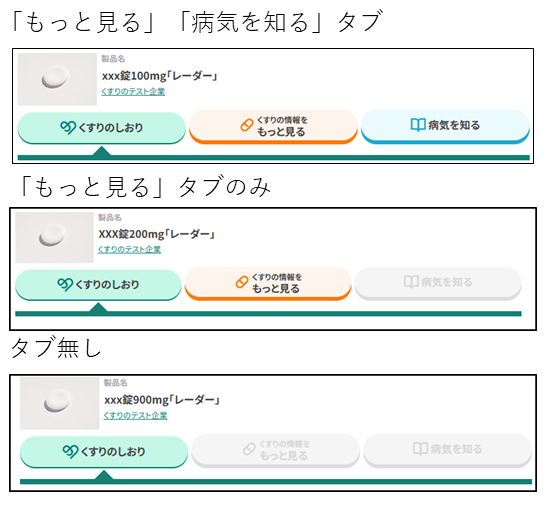Viewport: 557px width, 509px height.
Task: Click product name xxx錠900mg「レーダー」
Action: tap(162, 400)
